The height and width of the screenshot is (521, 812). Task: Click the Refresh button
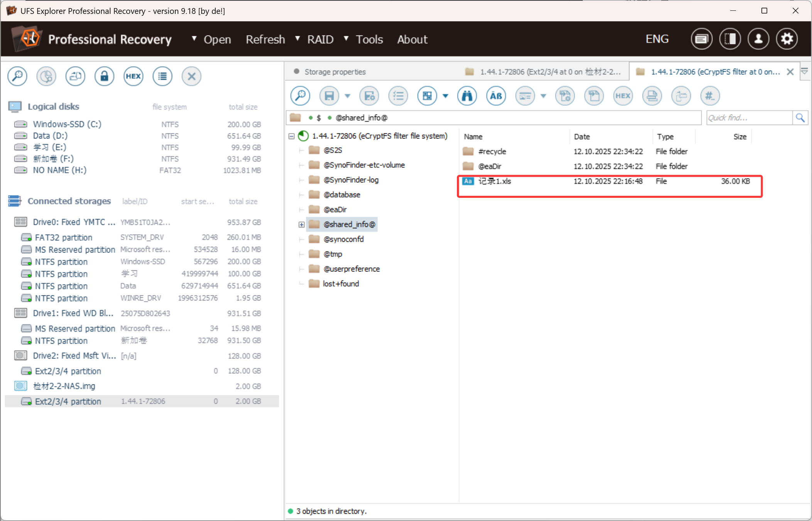click(265, 39)
